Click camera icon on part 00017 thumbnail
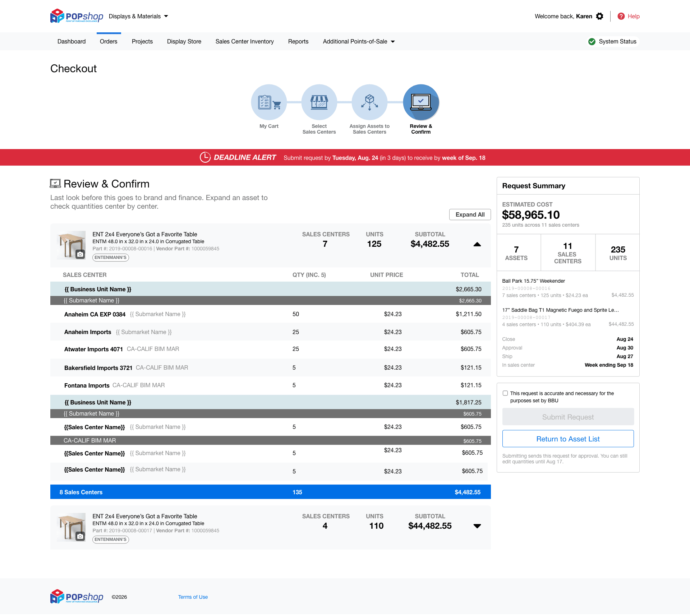Image resolution: width=690 pixels, height=616 pixels. (80, 536)
